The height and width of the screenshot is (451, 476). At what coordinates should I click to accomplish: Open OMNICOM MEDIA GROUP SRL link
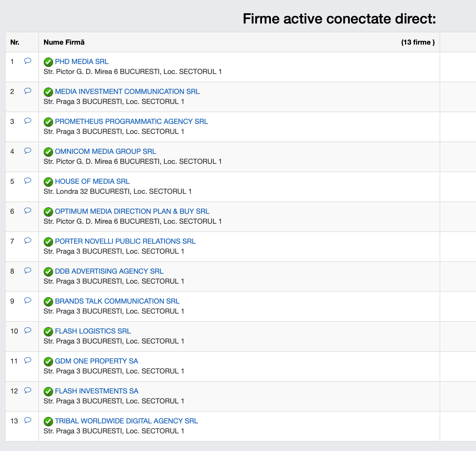105,152
